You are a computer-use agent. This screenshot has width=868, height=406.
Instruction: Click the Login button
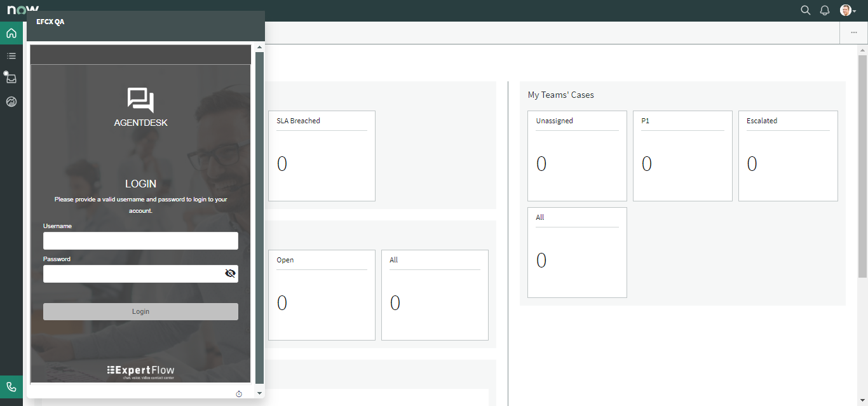(x=140, y=311)
